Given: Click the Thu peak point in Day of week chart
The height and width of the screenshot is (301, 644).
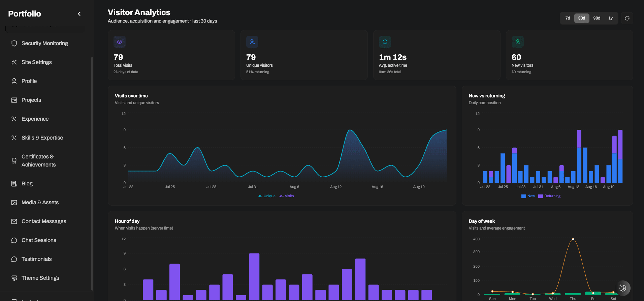Looking at the screenshot, I should 573,239.
